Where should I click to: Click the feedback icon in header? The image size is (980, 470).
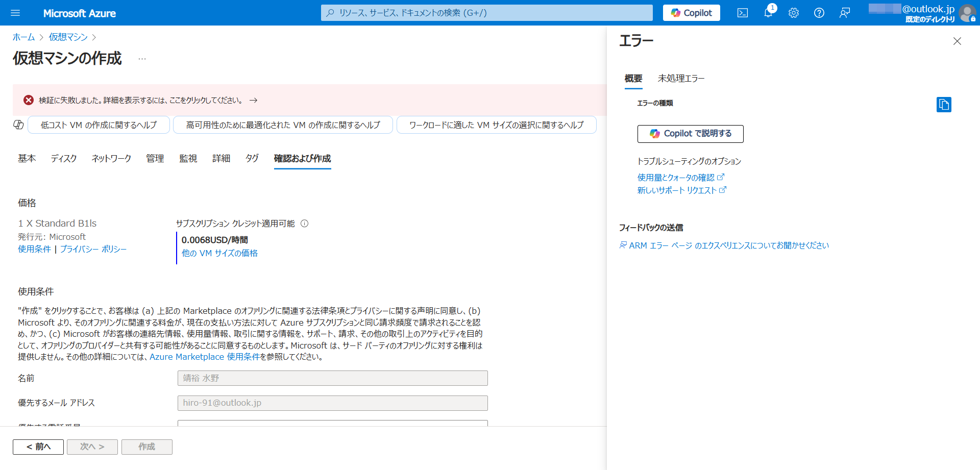[x=844, y=13]
